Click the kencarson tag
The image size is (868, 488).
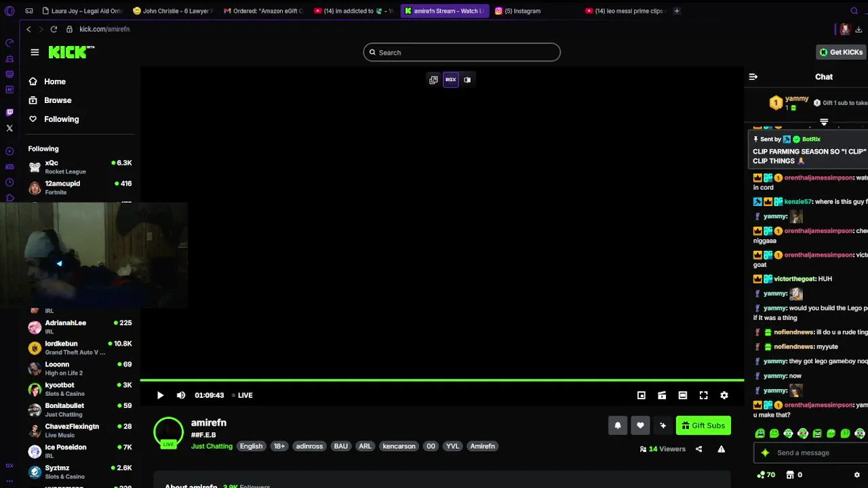point(399,446)
